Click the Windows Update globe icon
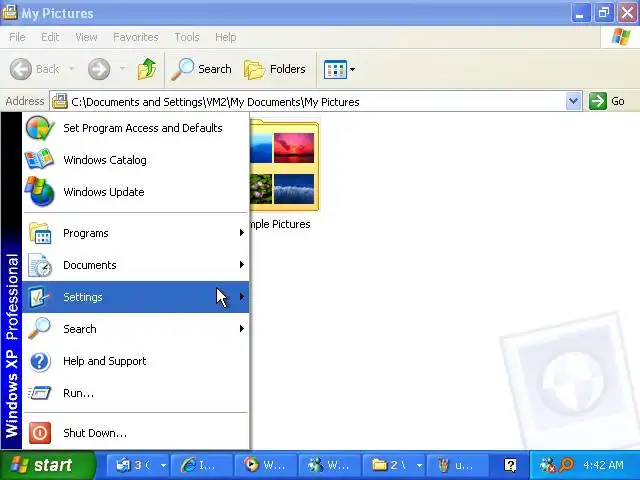The image size is (640, 480). (39, 192)
